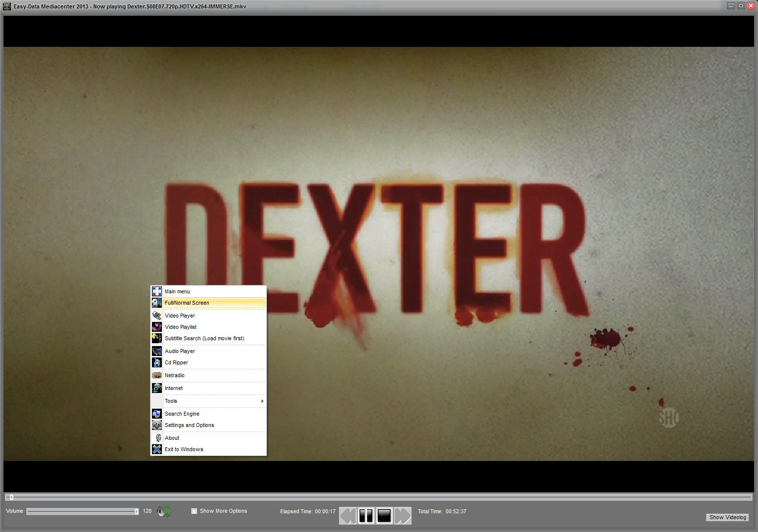Viewport: 758px width, 532px height.
Task: Choose Exit to Windows entry
Action: point(209,449)
